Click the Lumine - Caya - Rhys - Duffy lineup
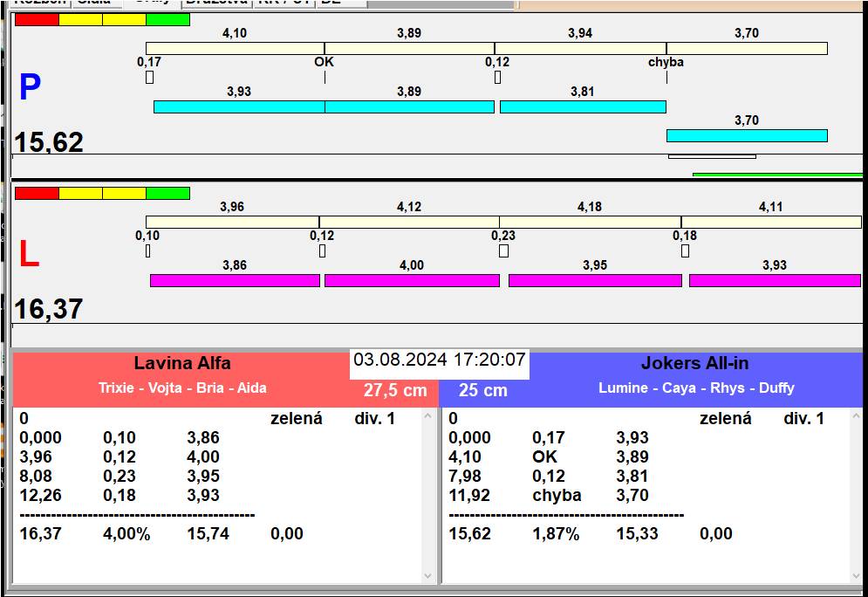Viewport: 868px width, 597px height. 696,388
